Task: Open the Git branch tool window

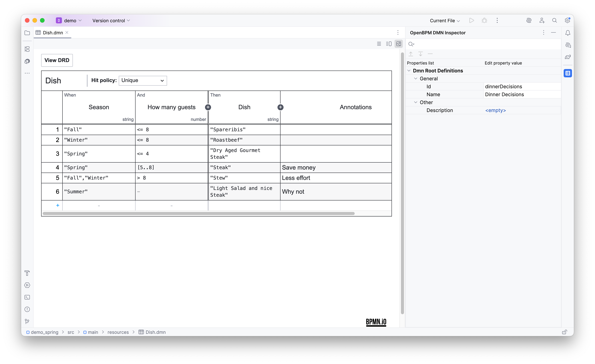Action: click(x=27, y=321)
